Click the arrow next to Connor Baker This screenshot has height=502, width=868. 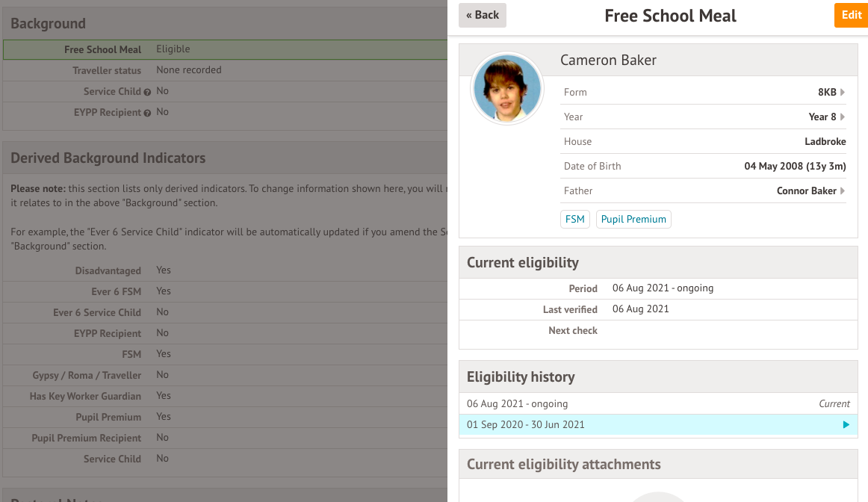point(843,191)
